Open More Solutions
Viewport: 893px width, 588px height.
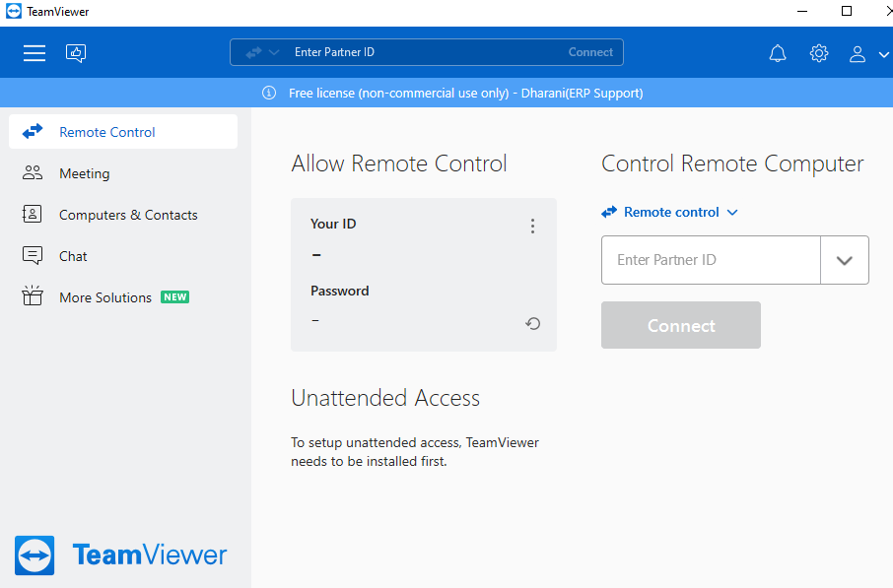coord(123,297)
